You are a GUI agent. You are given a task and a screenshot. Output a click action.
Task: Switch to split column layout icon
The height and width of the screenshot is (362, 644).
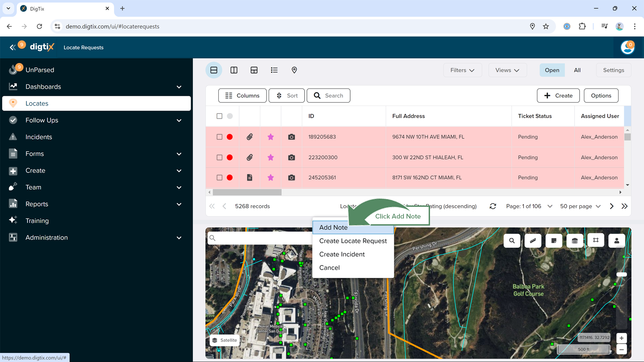coord(234,70)
